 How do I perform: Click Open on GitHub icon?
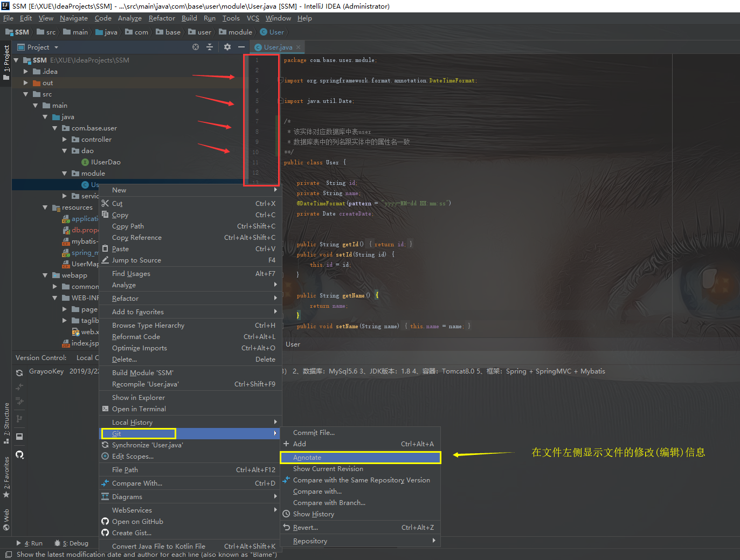pos(105,521)
